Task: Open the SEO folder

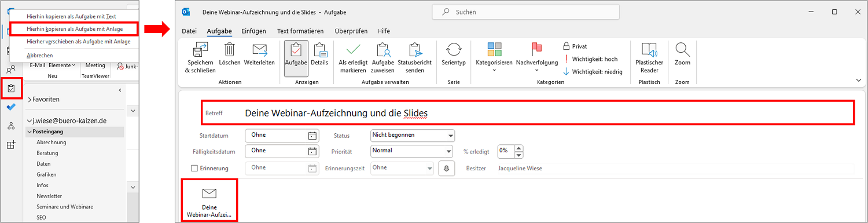Action: (x=42, y=217)
